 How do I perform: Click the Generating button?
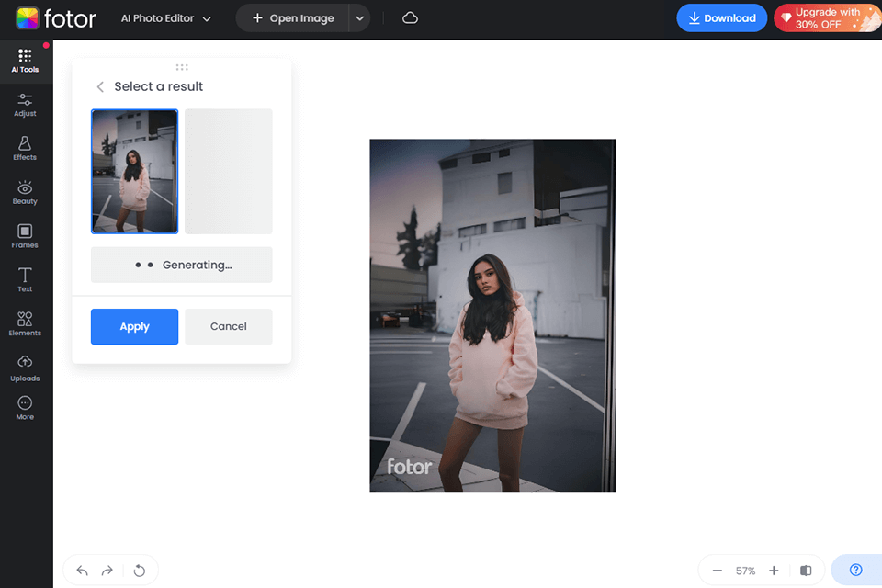coord(182,265)
